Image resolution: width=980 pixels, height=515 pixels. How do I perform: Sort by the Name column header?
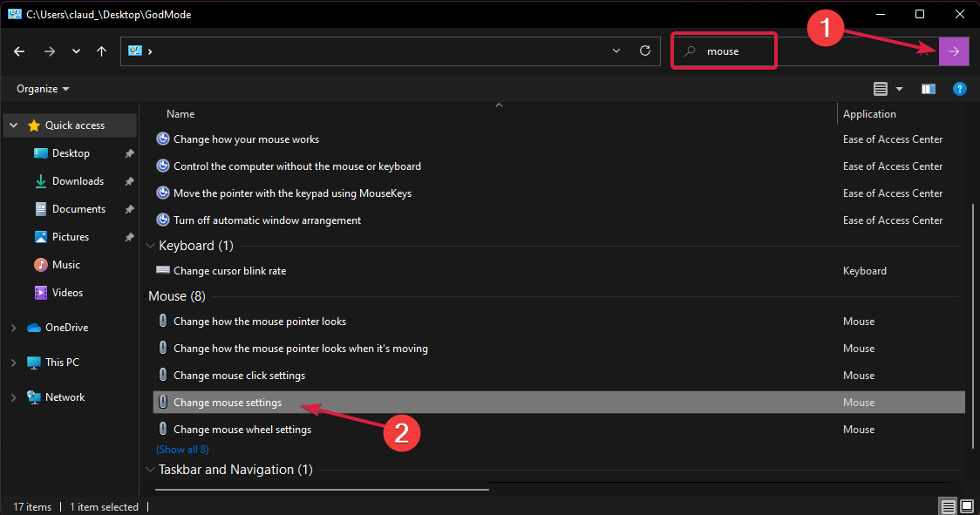(x=180, y=114)
